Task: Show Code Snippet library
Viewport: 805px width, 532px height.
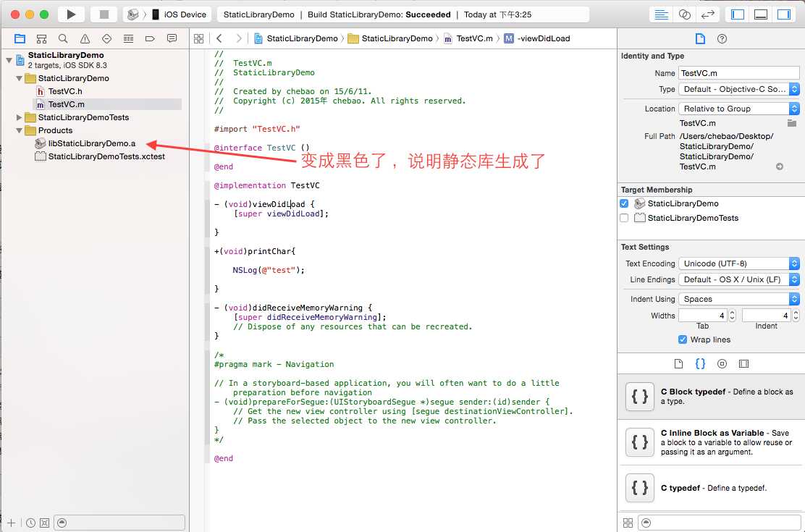Action: [700, 364]
